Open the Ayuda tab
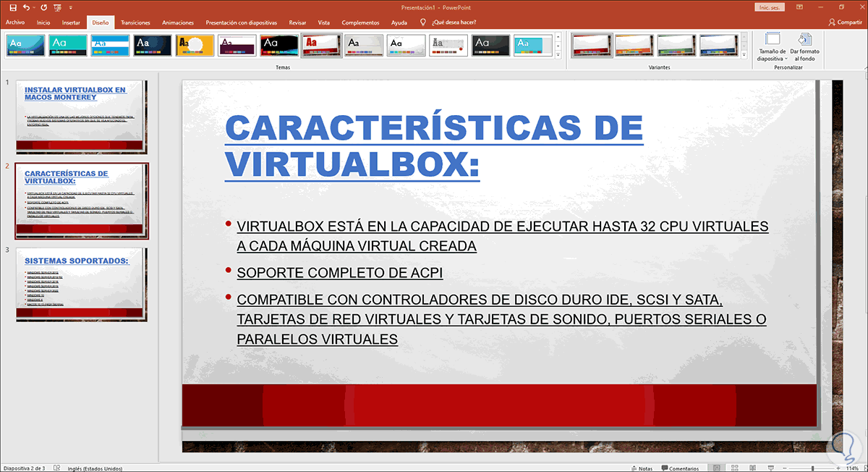The width and height of the screenshot is (868, 472). pyautogui.click(x=399, y=22)
